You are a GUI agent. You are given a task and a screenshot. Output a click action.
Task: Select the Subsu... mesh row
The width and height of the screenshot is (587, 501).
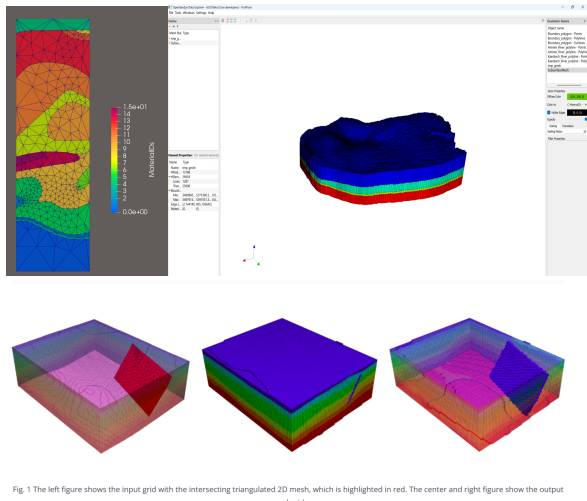click(194, 43)
